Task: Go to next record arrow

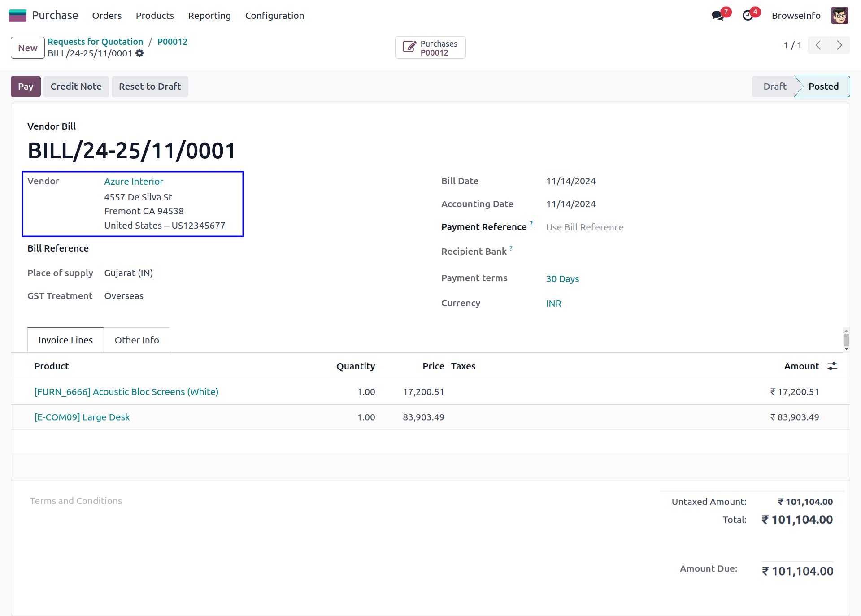Action: point(839,45)
